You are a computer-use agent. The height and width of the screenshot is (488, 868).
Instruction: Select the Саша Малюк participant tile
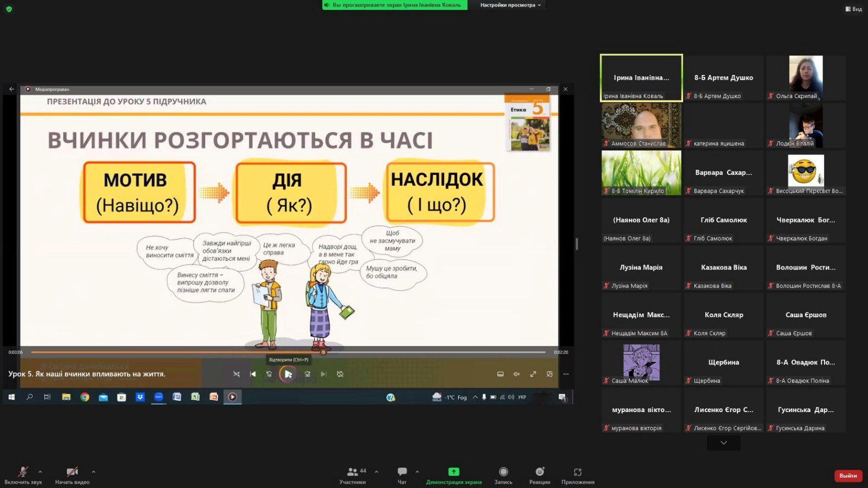tap(641, 362)
